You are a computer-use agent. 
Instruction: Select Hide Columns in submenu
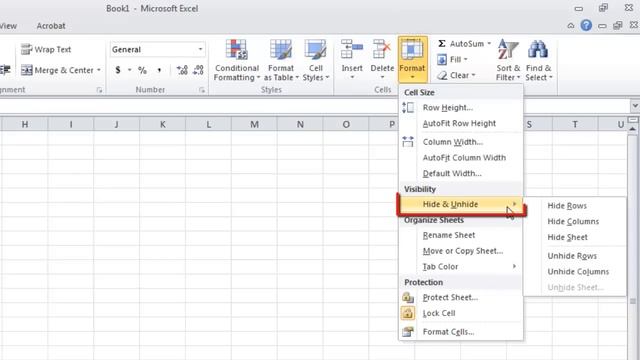pyautogui.click(x=575, y=222)
